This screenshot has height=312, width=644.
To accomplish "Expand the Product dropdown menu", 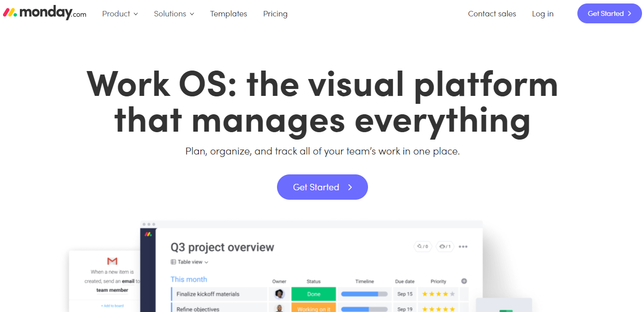I will [120, 14].
